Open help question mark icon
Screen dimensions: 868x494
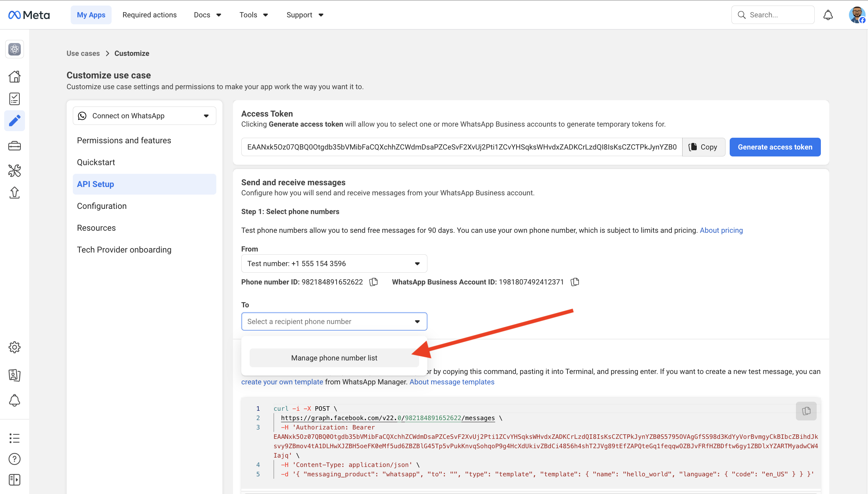tap(15, 459)
